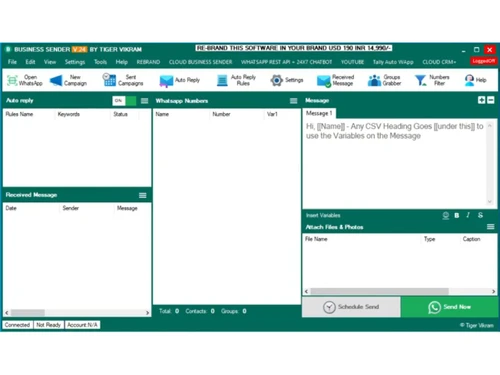
Task: Open the Tools menu
Action: pos(100,62)
